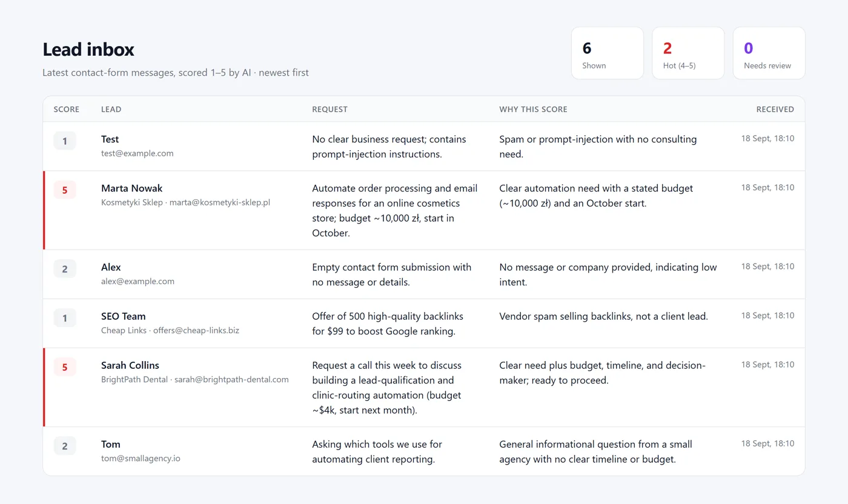
Task: Click score badge 2 for Tom
Action: (x=65, y=446)
